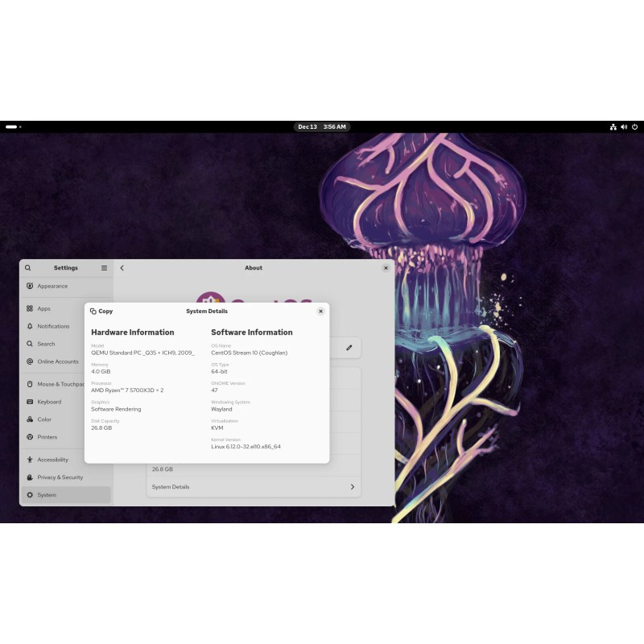Click the pencil icon to rename device

pyautogui.click(x=349, y=348)
